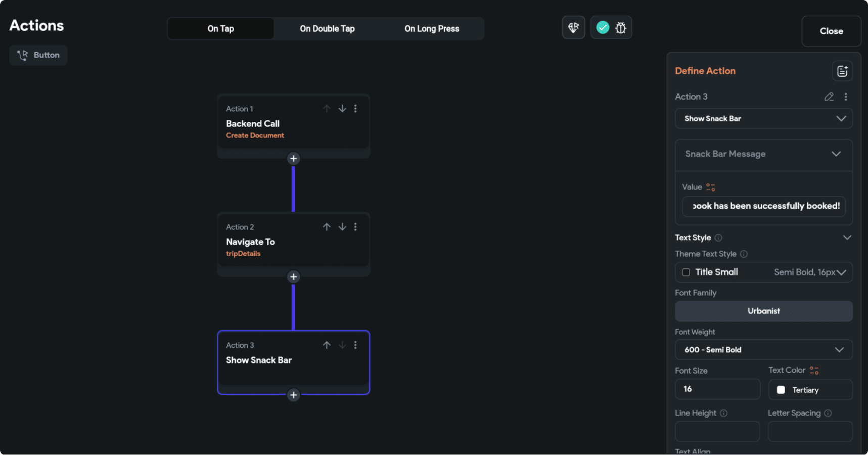Open the Show Snack Bar action type dropdown
Image resolution: width=868 pixels, height=455 pixels.
tap(763, 118)
